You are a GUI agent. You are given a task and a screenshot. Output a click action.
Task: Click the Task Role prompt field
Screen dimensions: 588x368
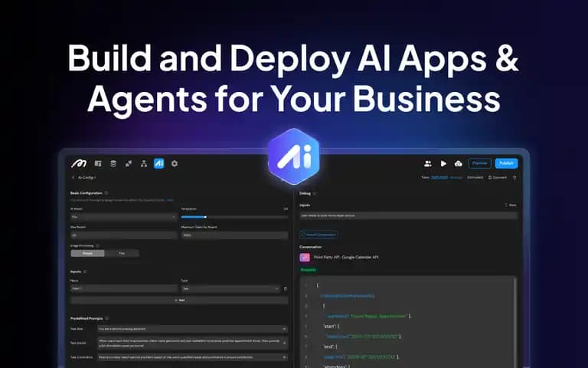tap(192, 329)
